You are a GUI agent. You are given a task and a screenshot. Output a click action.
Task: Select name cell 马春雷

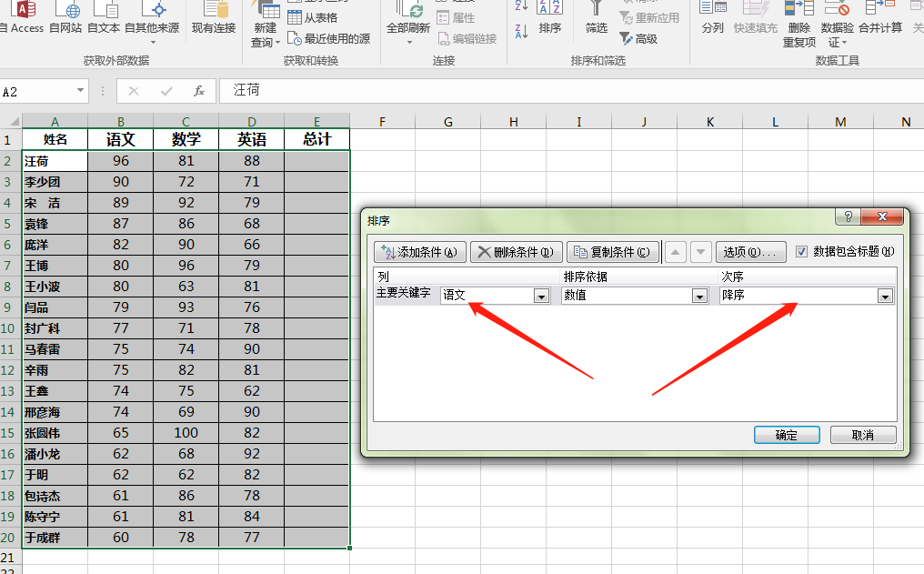tap(55, 349)
